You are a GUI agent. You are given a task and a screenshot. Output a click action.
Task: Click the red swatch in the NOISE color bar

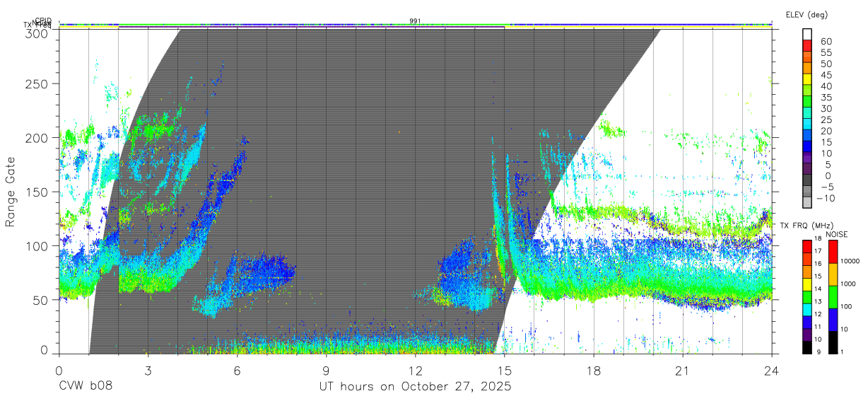[x=833, y=252]
